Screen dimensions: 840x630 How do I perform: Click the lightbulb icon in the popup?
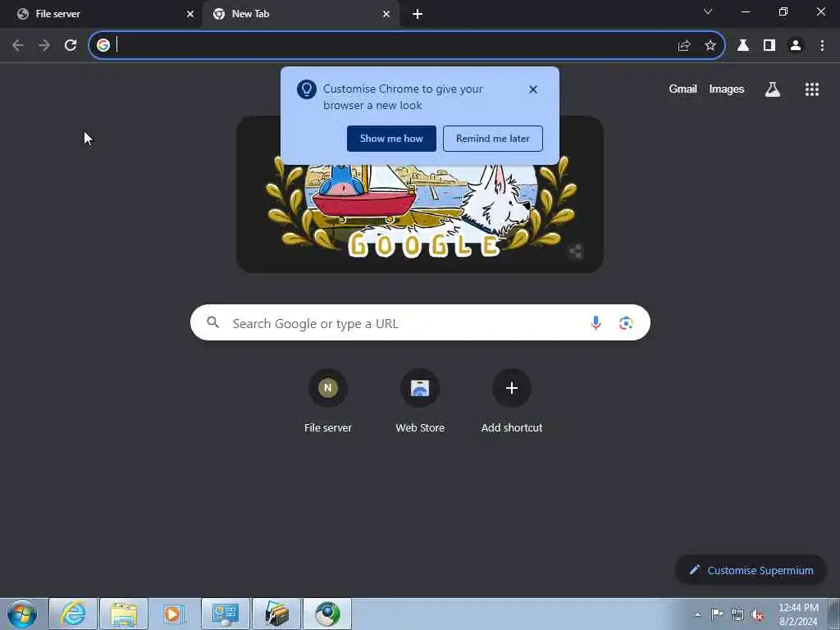coord(307,89)
